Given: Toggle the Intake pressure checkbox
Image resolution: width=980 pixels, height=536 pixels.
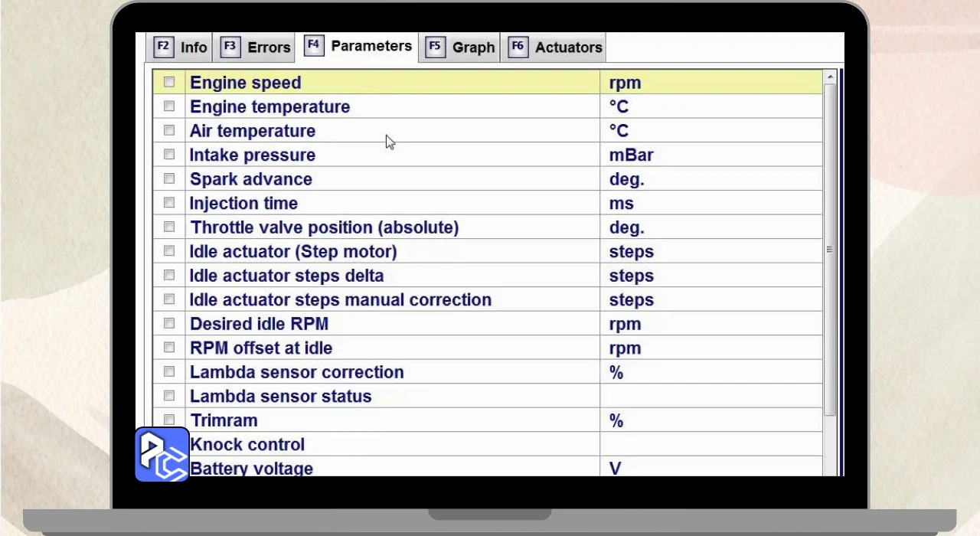Looking at the screenshot, I should [169, 155].
